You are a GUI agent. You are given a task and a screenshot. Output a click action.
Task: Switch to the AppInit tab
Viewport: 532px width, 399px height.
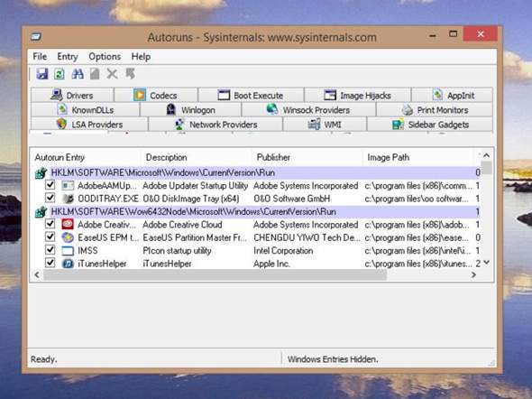tap(453, 95)
